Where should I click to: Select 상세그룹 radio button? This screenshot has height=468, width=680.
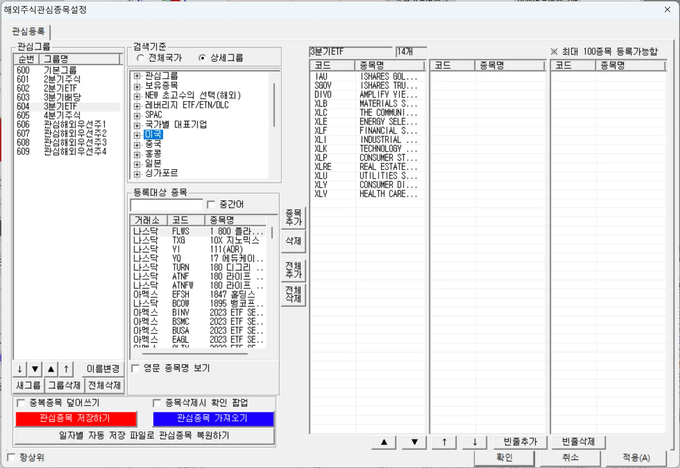202,58
